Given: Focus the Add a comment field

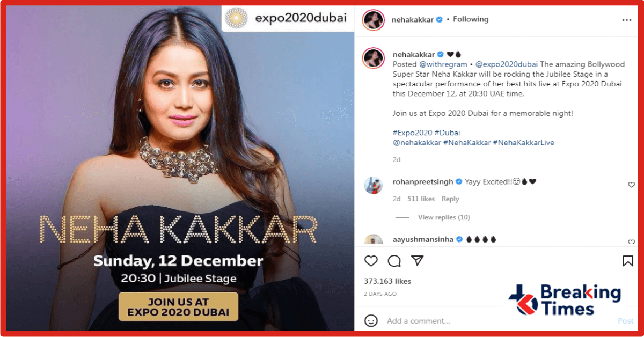Looking at the screenshot, I should coord(499,321).
